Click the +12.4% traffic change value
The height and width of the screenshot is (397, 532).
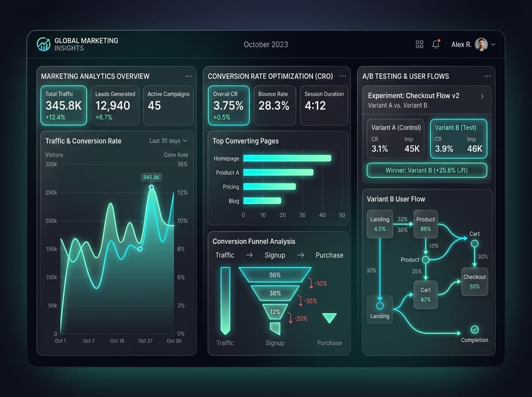coord(55,117)
